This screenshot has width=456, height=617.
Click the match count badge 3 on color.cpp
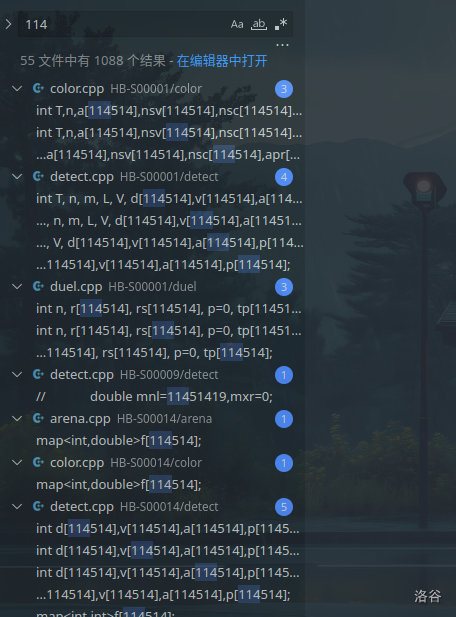[284, 89]
